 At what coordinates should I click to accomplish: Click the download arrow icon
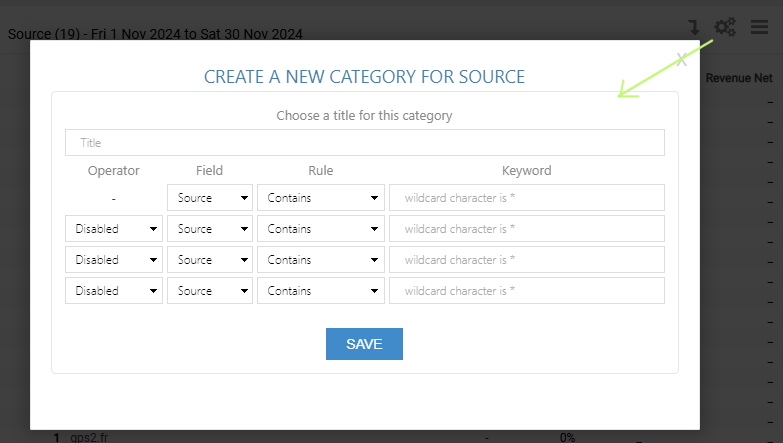click(694, 27)
